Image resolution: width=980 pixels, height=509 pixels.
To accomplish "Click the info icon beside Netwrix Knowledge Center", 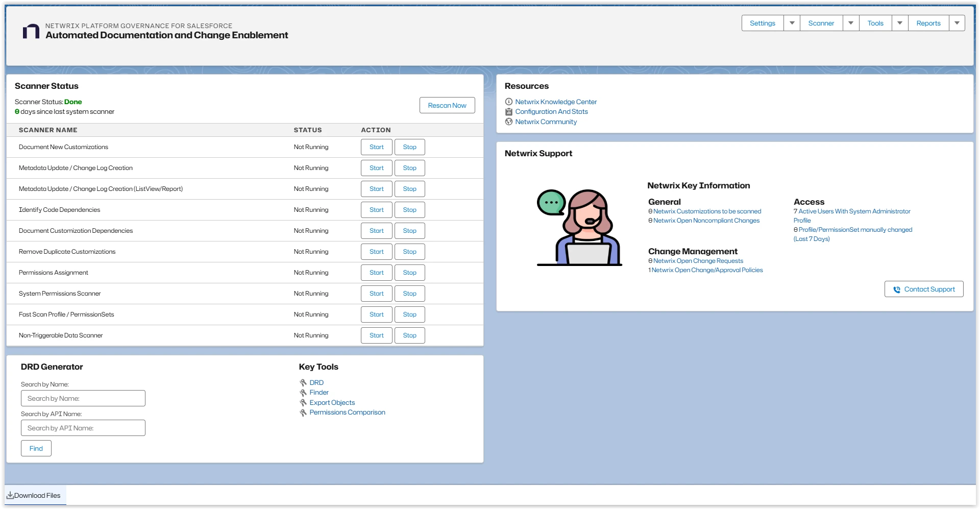I will [508, 102].
